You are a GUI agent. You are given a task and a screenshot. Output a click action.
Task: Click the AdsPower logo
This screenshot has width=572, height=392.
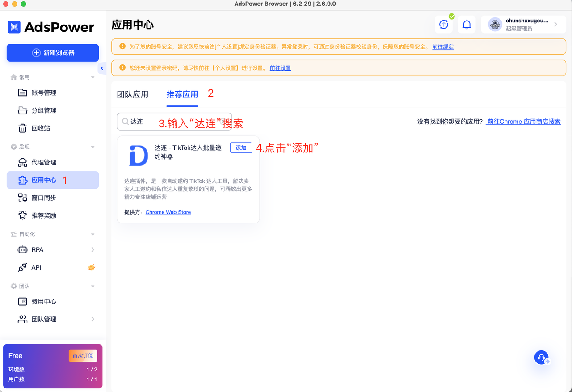[x=51, y=27]
